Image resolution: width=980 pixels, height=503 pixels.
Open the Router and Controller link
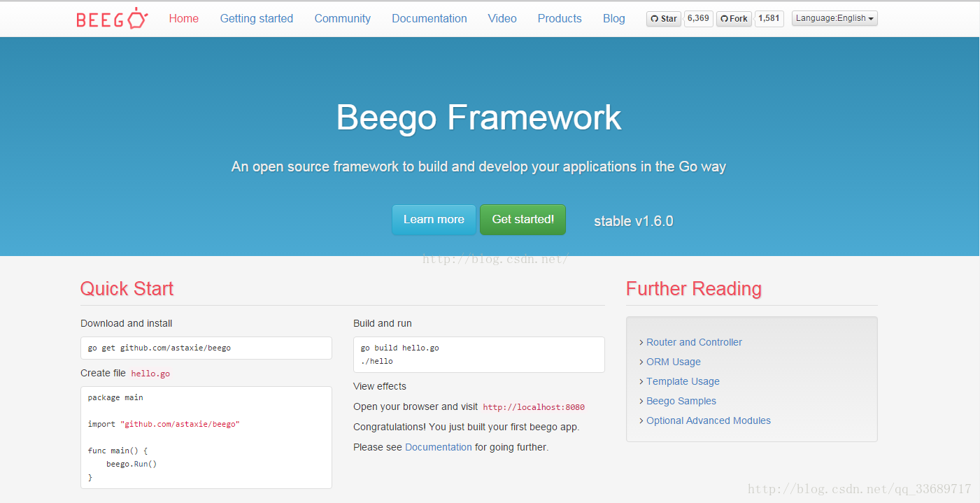694,342
